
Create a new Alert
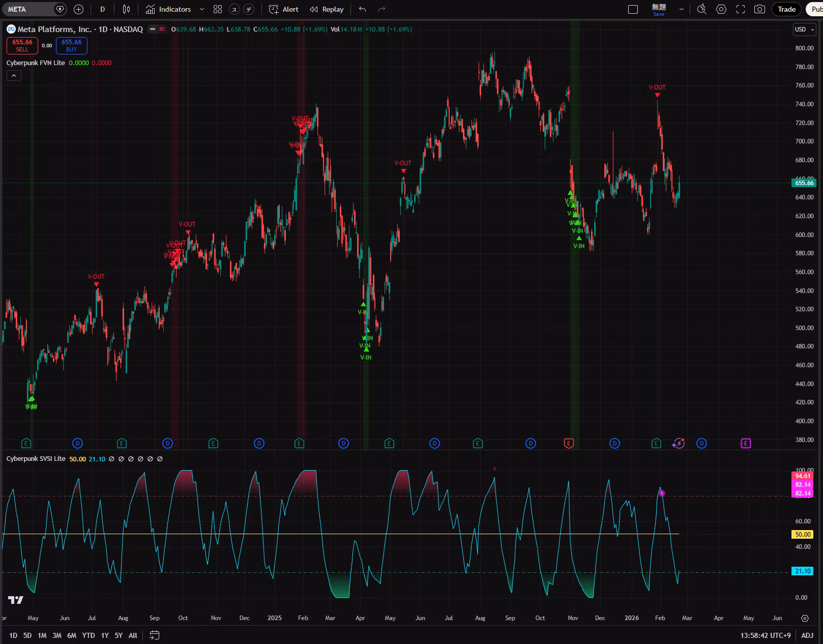[284, 9]
